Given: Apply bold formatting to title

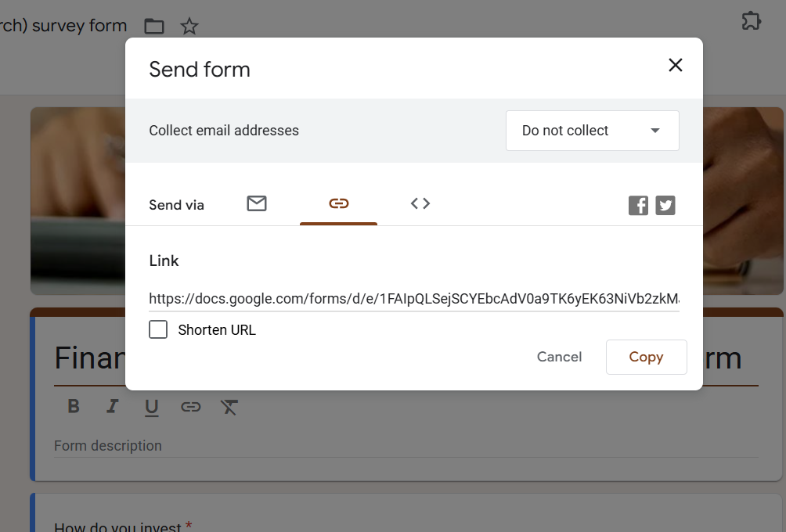Looking at the screenshot, I should tap(74, 406).
